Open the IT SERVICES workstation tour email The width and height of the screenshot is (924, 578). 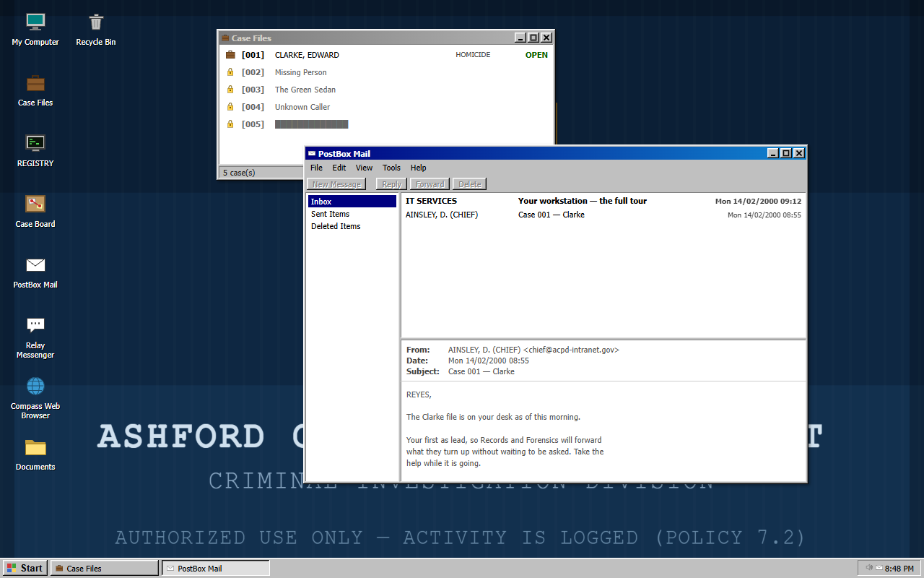(603, 201)
